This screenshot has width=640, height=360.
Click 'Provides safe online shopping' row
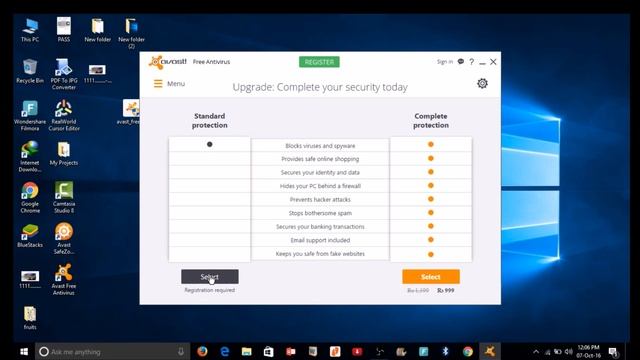[320, 159]
